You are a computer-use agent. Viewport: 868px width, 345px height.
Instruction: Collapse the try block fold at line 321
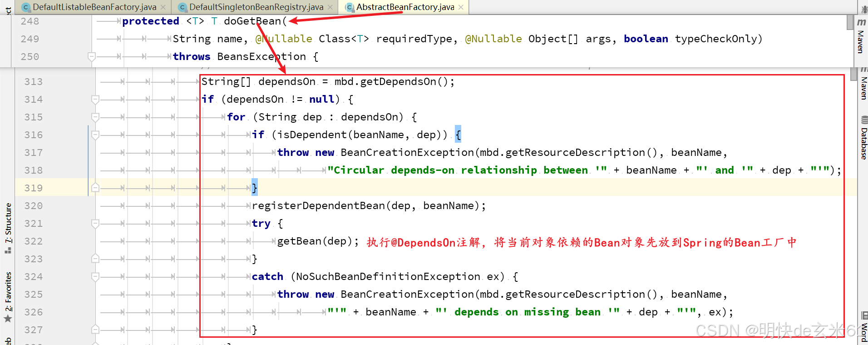95,224
